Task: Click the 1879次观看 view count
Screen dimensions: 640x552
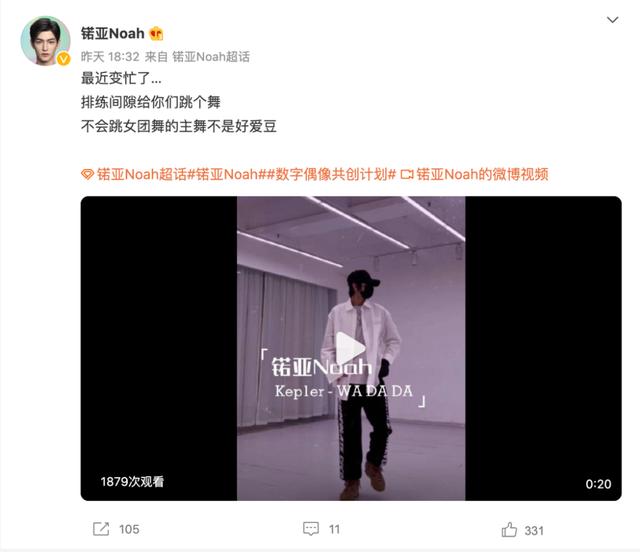Action: [x=132, y=482]
